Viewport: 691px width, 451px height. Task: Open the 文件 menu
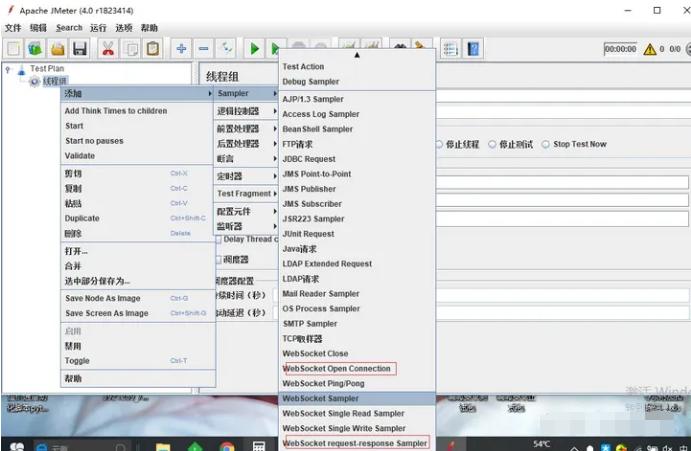coord(13,28)
